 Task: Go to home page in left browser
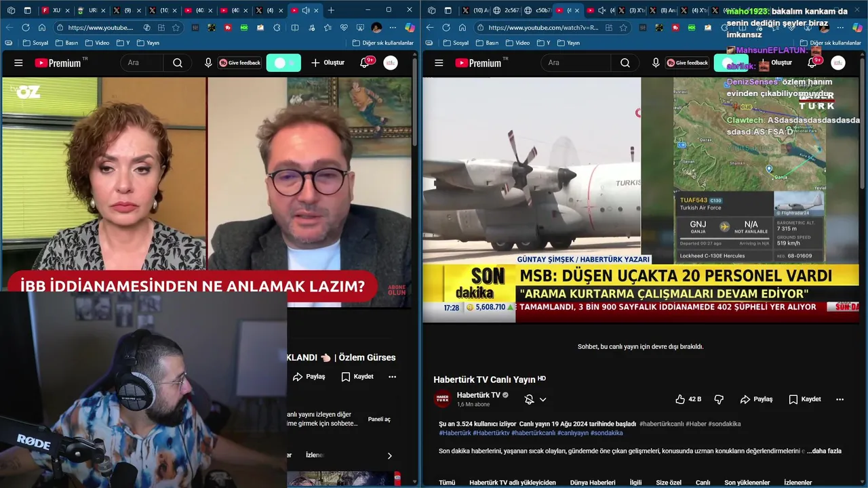pos(42,28)
